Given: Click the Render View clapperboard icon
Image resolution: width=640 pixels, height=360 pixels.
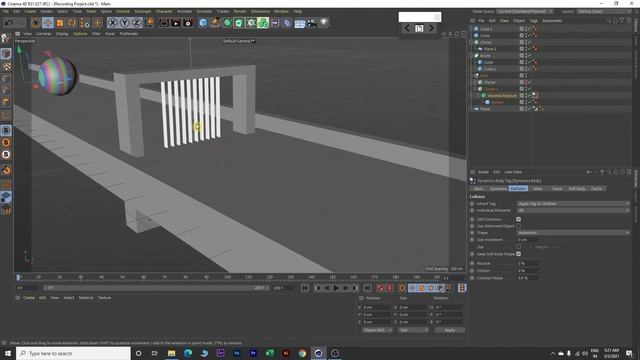Looking at the screenshot, I should tap(164, 23).
